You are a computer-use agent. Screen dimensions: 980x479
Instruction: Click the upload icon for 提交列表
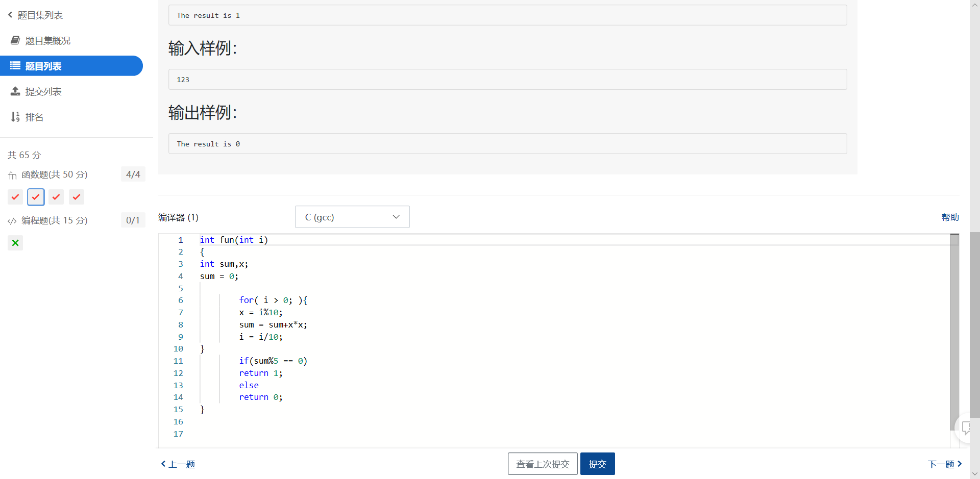(15, 91)
